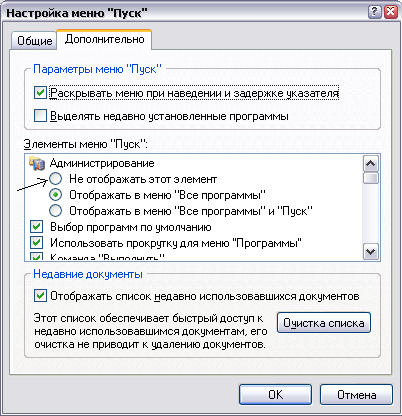
Task: Click the scrollbar thumb in items list
Action: point(371,178)
